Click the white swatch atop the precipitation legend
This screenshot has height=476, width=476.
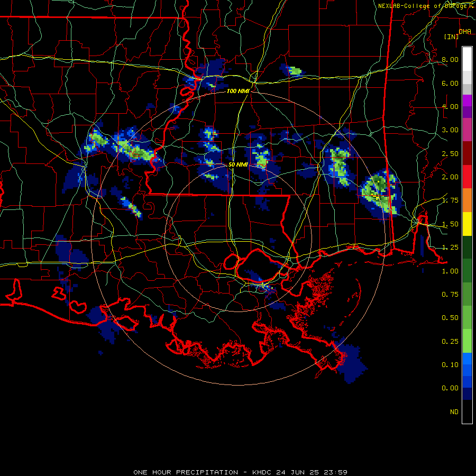[467, 59]
